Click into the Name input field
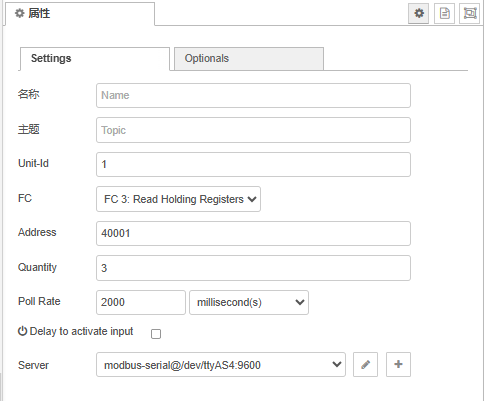The image size is (484, 401). tap(253, 95)
